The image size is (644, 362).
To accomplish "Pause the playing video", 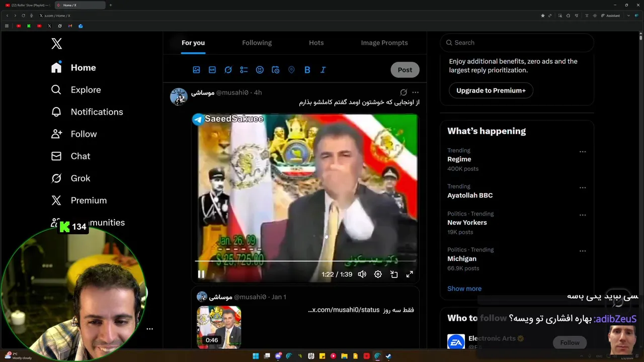I will point(201,274).
